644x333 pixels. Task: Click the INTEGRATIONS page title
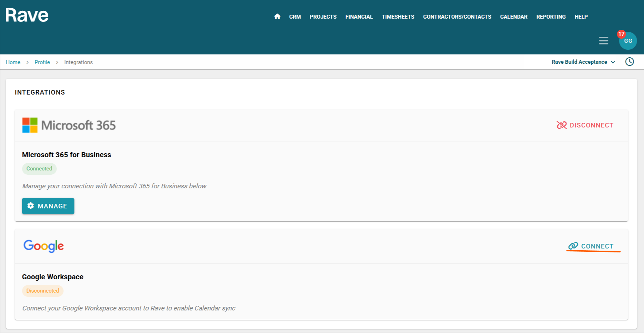pos(40,92)
